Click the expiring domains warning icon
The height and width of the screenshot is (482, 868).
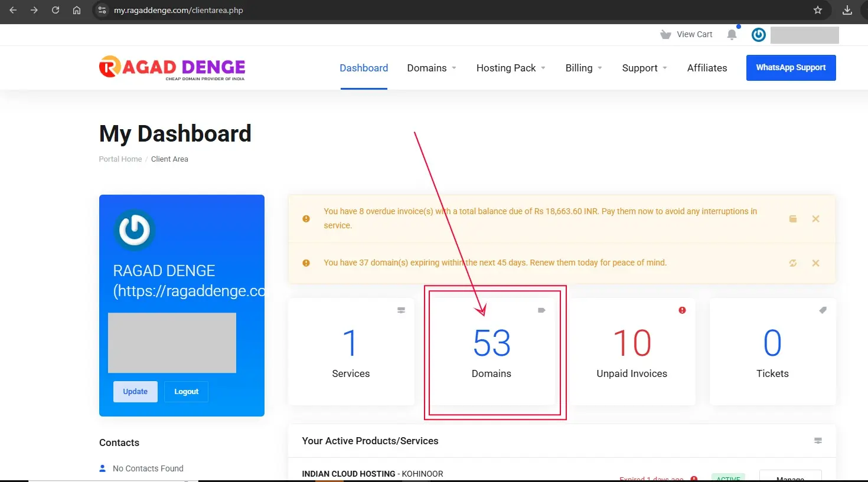(306, 263)
